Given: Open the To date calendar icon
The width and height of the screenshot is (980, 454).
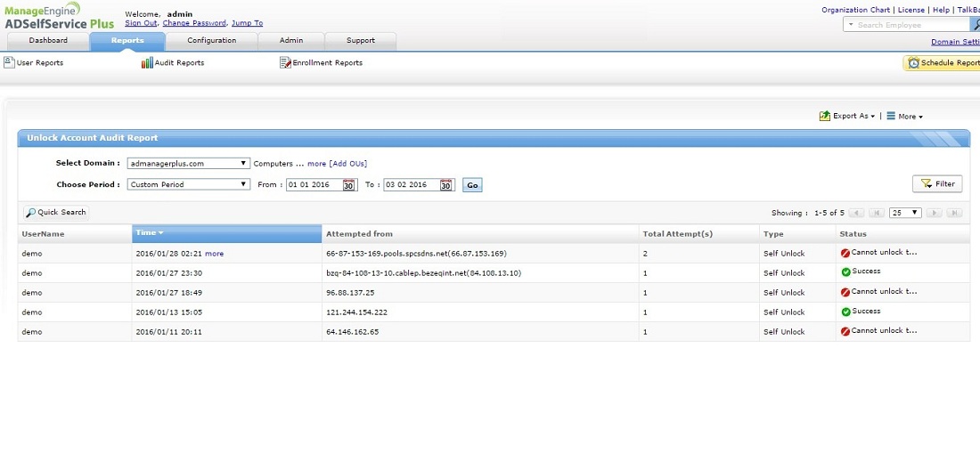Looking at the screenshot, I should pyautogui.click(x=445, y=185).
